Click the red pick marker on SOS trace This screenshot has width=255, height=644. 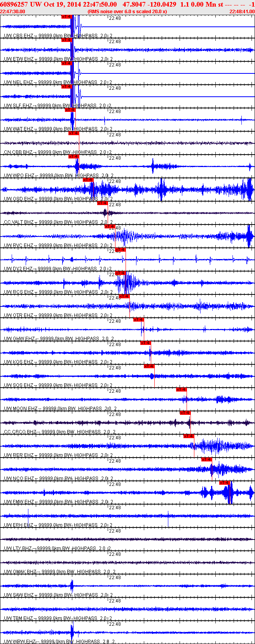149,366
